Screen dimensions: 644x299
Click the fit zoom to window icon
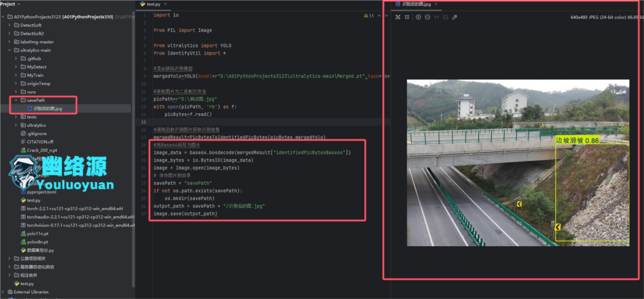click(446, 17)
